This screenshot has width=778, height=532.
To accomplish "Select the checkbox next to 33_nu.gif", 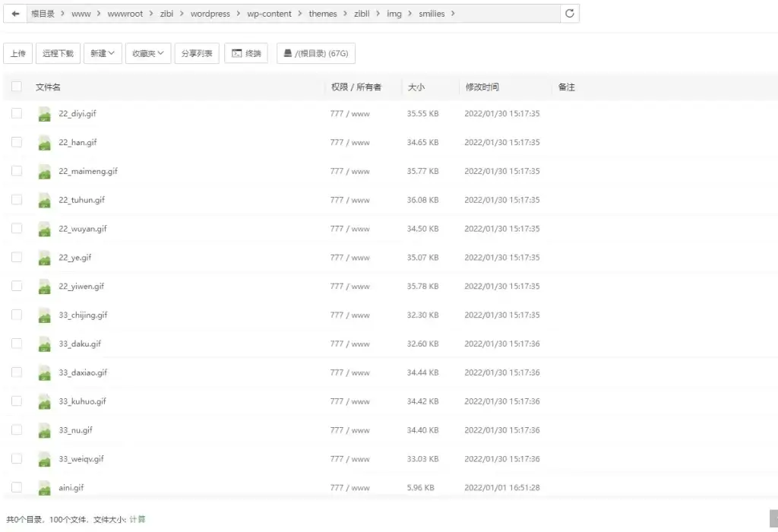I will [x=17, y=430].
